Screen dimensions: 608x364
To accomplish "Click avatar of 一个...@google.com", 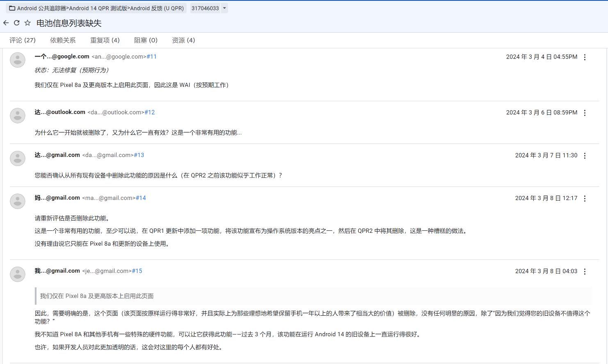I will (18, 60).
